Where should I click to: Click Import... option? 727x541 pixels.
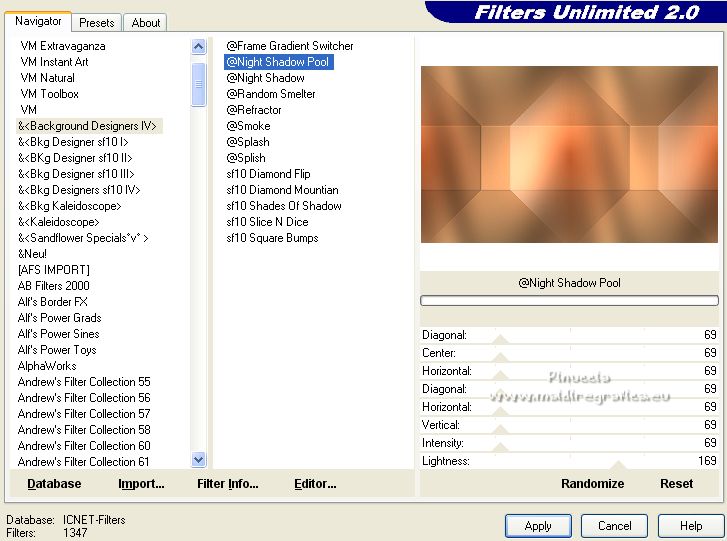point(141,484)
